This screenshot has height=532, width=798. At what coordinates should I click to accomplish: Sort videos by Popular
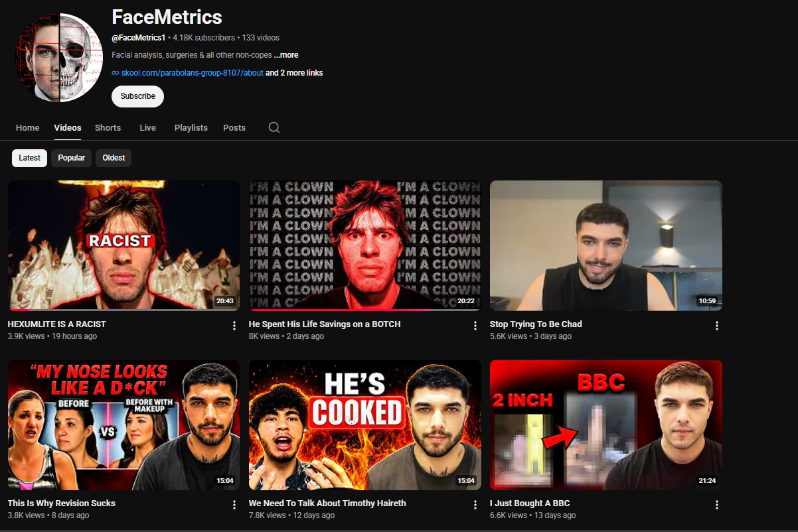pos(71,158)
